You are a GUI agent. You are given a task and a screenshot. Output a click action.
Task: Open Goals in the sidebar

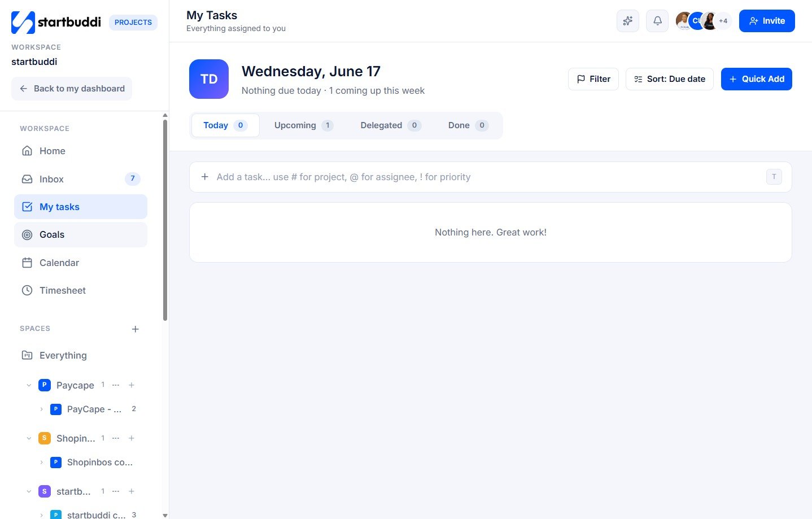pyautogui.click(x=81, y=235)
